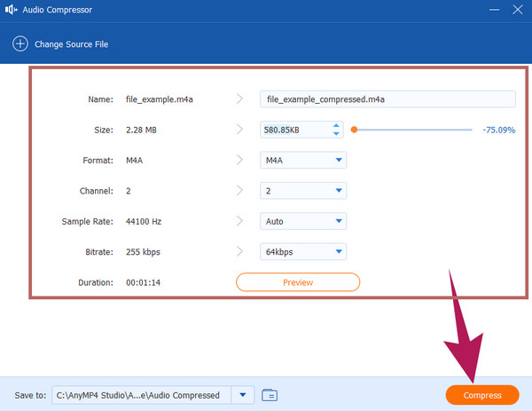
Task: Click the size compression slider track
Action: pos(411,130)
